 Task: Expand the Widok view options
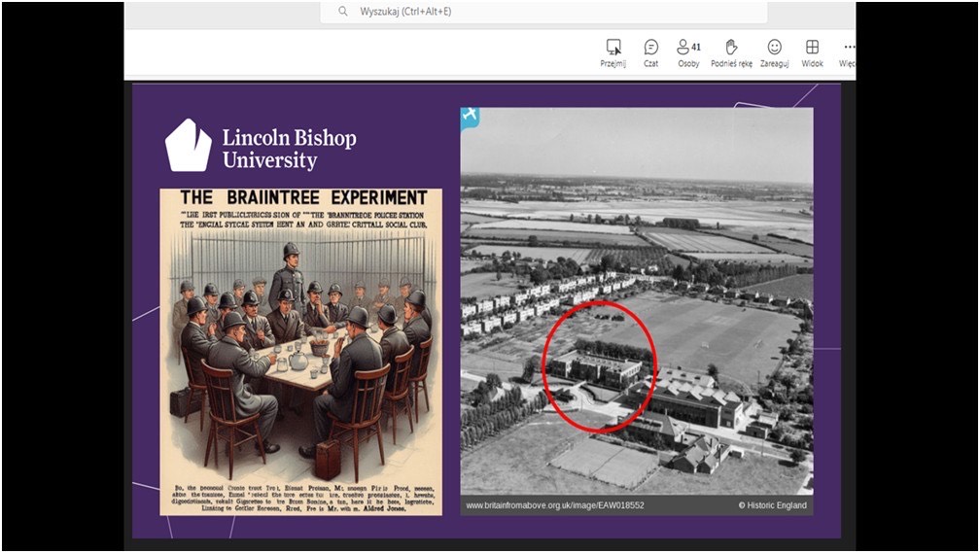(812, 48)
